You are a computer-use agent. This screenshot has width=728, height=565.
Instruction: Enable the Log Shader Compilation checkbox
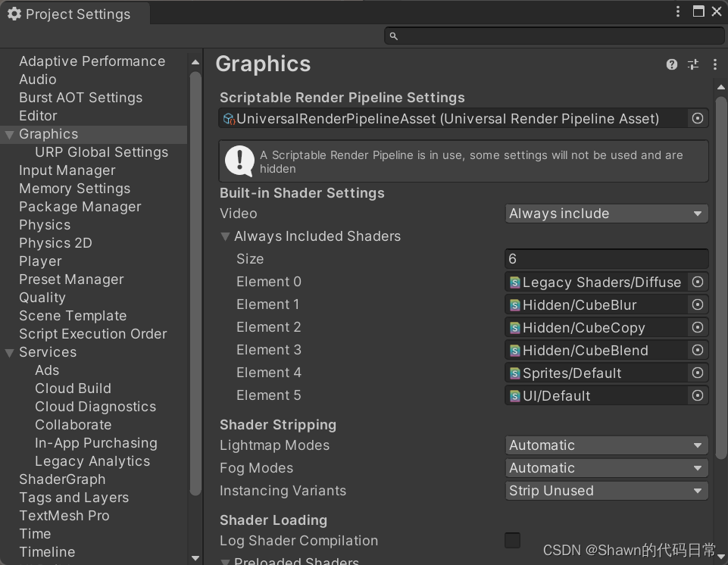pos(513,541)
